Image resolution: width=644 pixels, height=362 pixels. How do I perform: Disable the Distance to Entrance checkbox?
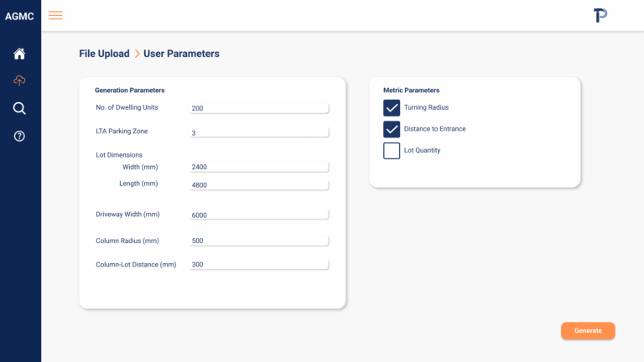click(392, 129)
